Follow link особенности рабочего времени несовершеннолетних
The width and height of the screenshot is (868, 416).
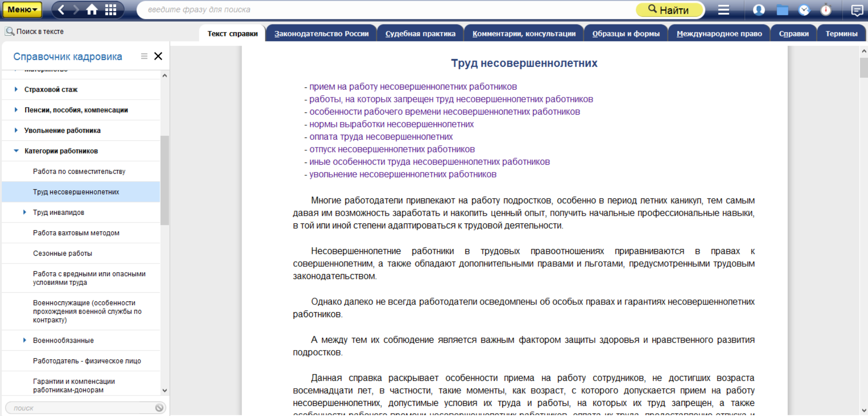444,112
